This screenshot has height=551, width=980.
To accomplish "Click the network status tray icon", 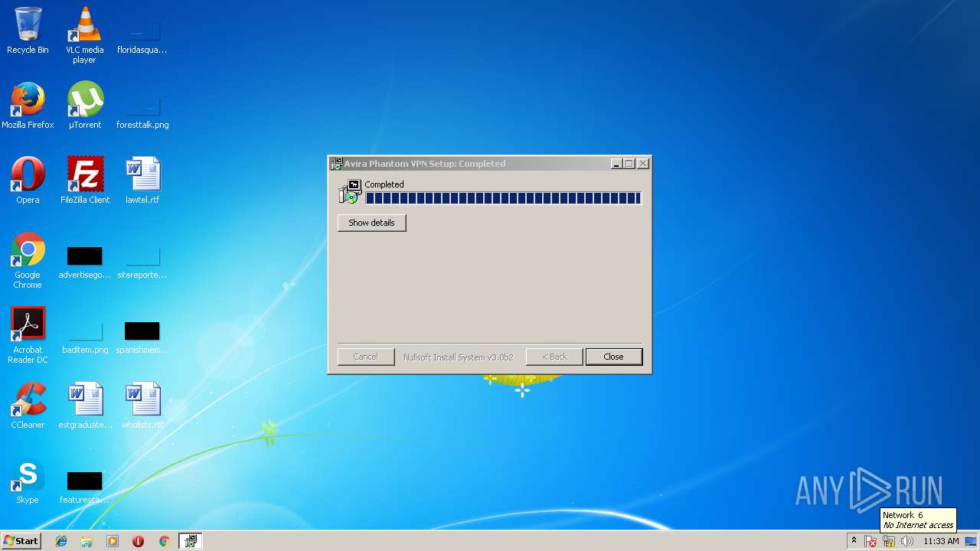I will [889, 542].
